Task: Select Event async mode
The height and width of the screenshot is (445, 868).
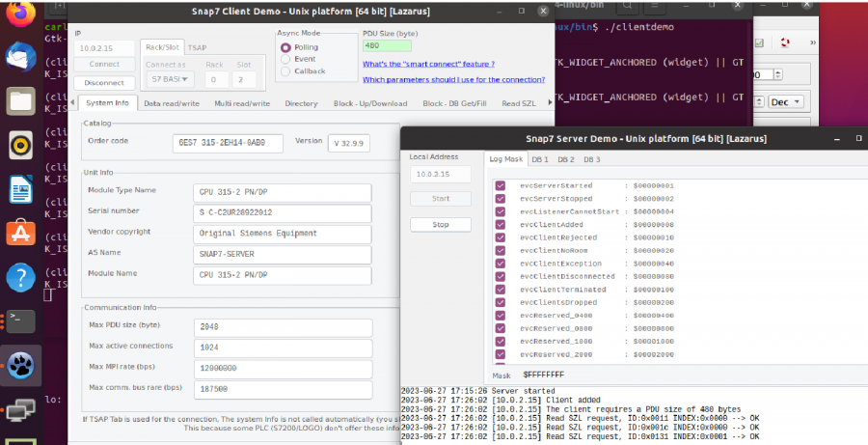Action: click(285, 59)
